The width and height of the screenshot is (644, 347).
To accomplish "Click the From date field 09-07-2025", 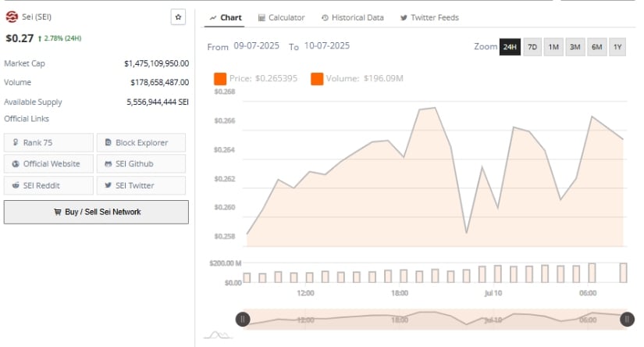I will (x=256, y=45).
